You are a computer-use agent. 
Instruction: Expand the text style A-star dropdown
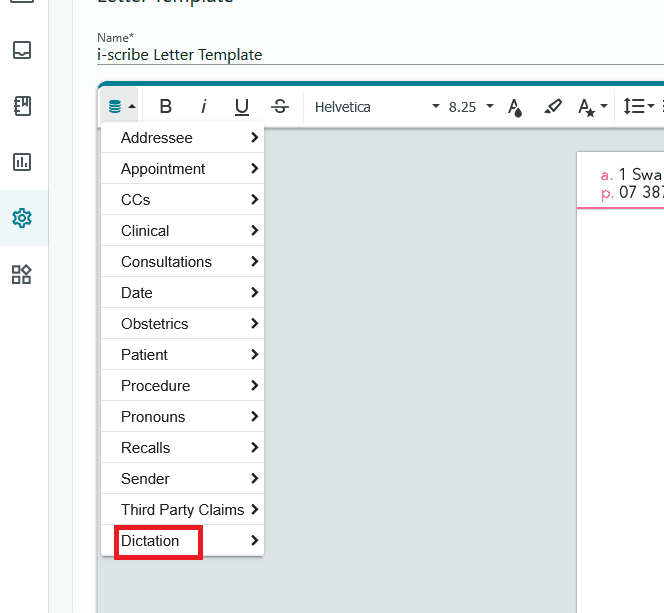click(592, 107)
